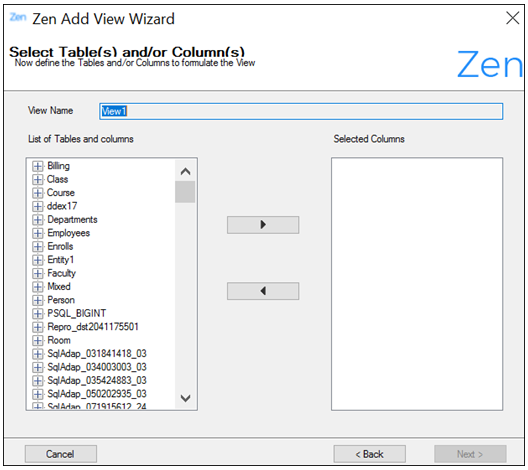528x470 pixels.
Task: Expand the Mixed table node
Action: coord(38,287)
